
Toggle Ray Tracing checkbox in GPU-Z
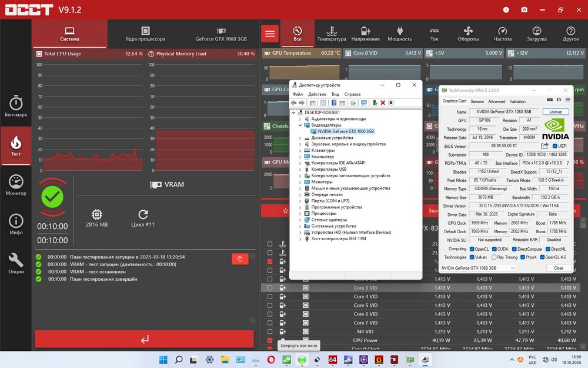click(x=494, y=257)
